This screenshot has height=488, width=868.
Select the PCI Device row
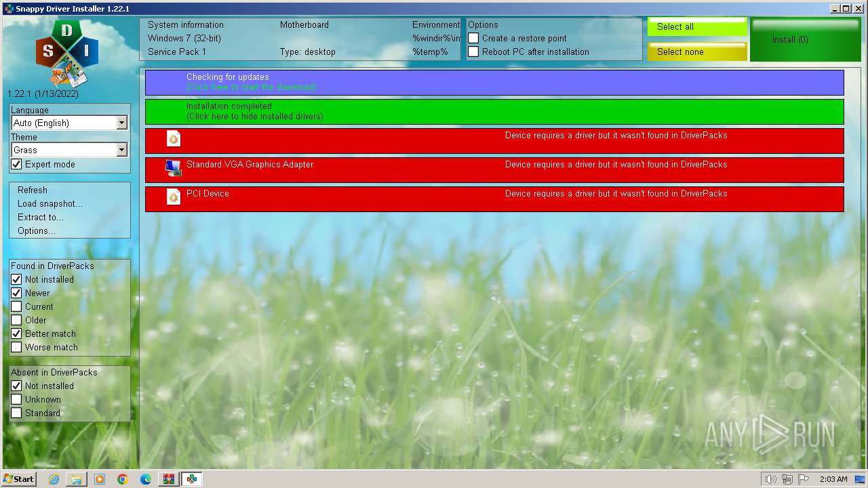pos(494,199)
